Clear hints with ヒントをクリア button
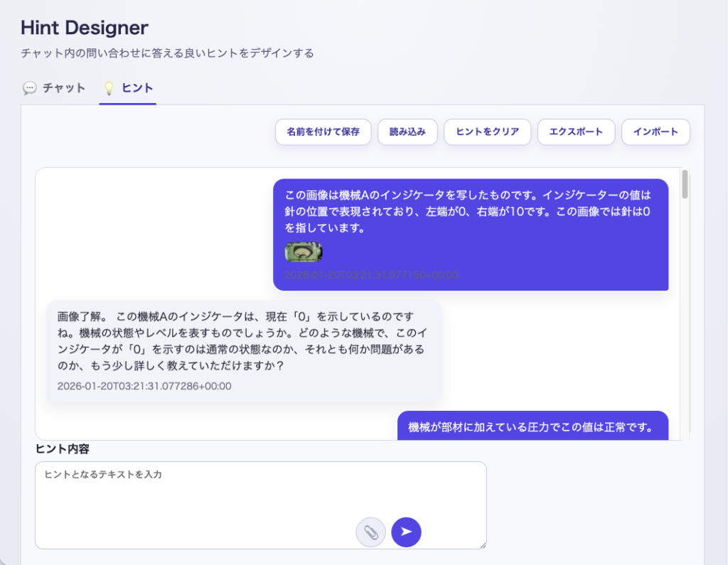 click(487, 132)
